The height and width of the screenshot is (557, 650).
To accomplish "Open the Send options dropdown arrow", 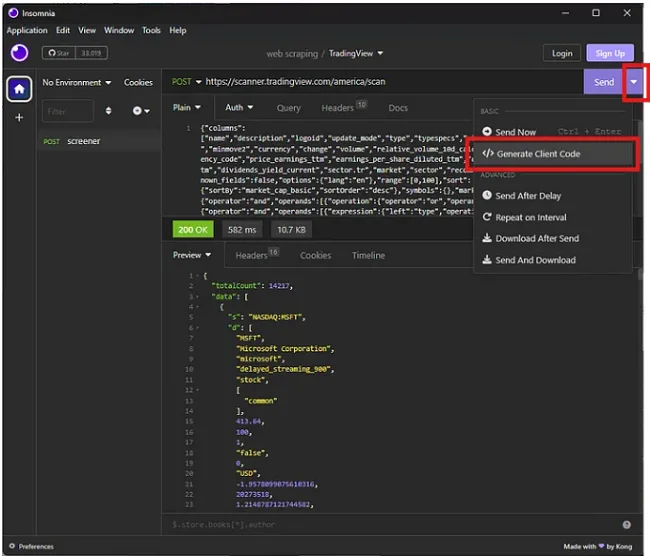I will point(633,82).
